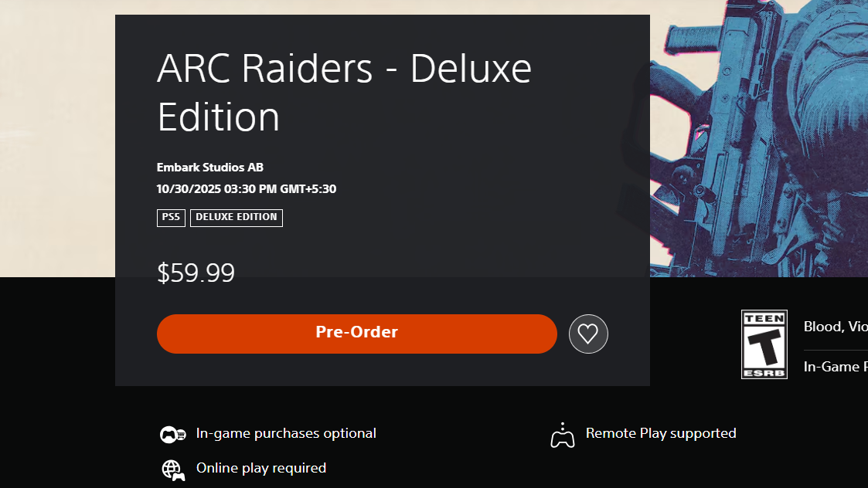Viewport: 868px width, 488px height.
Task: Click the "Online play required" label
Action: click(x=261, y=468)
